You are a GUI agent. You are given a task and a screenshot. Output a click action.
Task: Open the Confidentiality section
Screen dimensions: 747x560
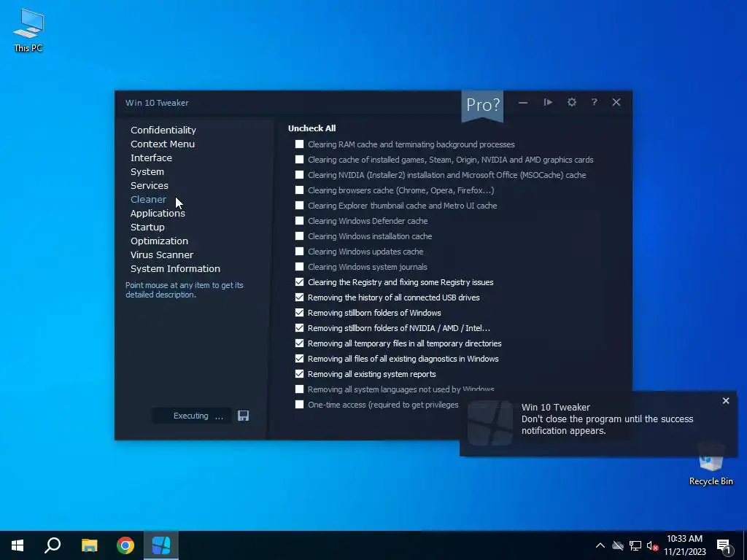click(x=163, y=130)
